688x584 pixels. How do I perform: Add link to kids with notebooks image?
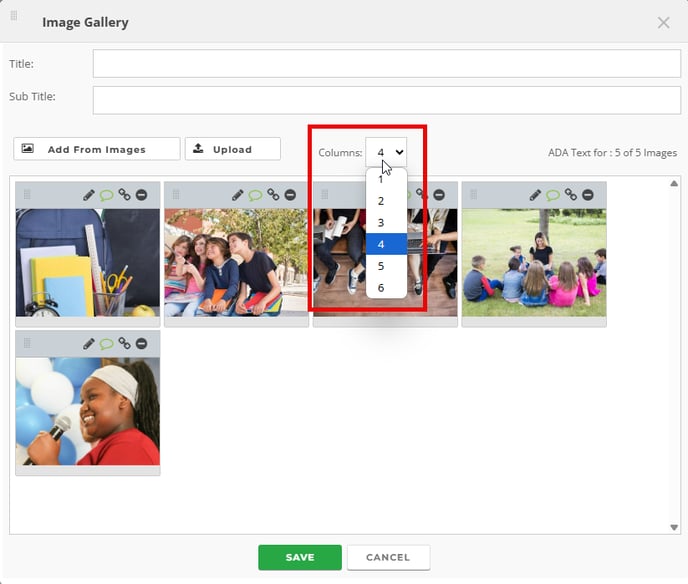(x=273, y=194)
